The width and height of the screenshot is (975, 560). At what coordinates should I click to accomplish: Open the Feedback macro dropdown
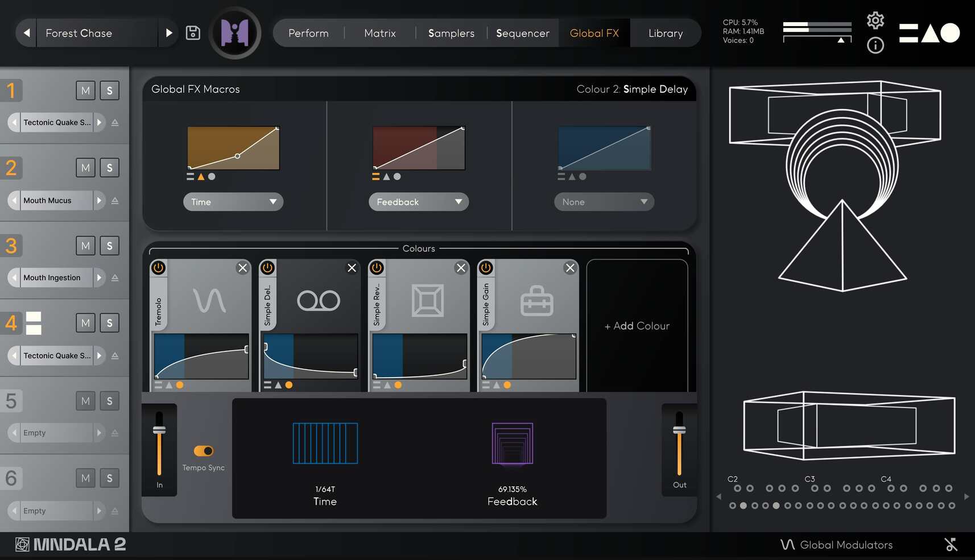[x=419, y=202]
